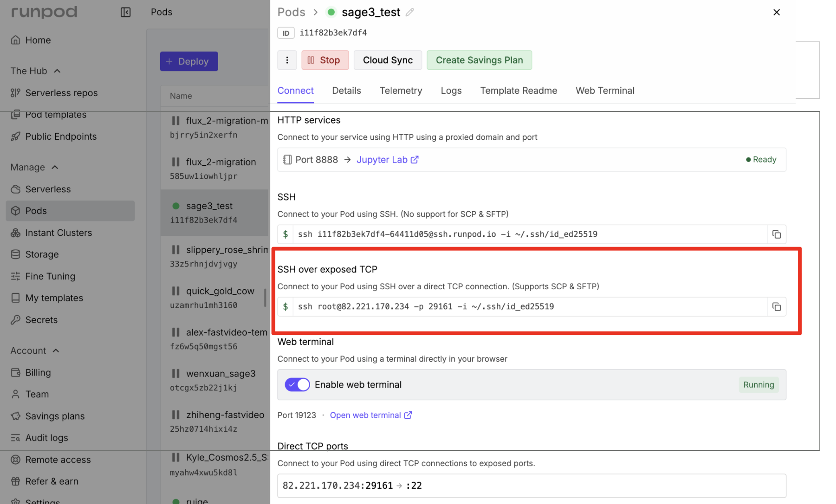This screenshot has height=504, width=836.
Task: Copy the SSH over exposed TCP command
Action: point(776,307)
